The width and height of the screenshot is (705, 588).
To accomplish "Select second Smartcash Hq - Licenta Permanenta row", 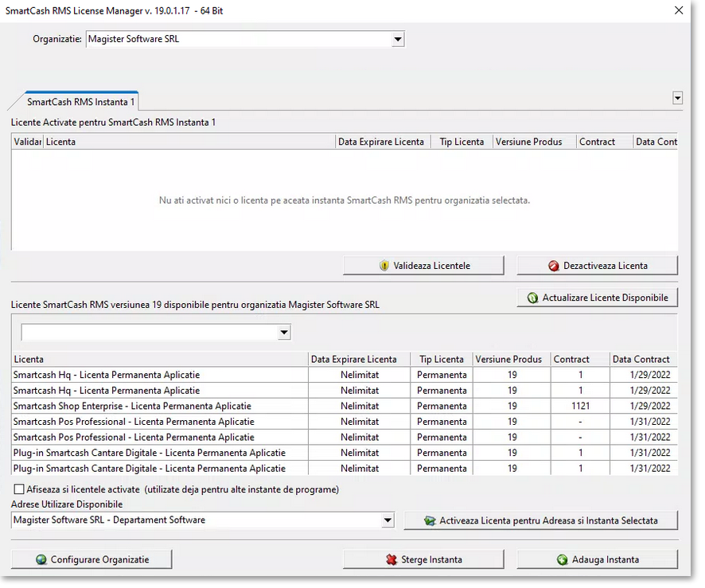I will pos(345,391).
